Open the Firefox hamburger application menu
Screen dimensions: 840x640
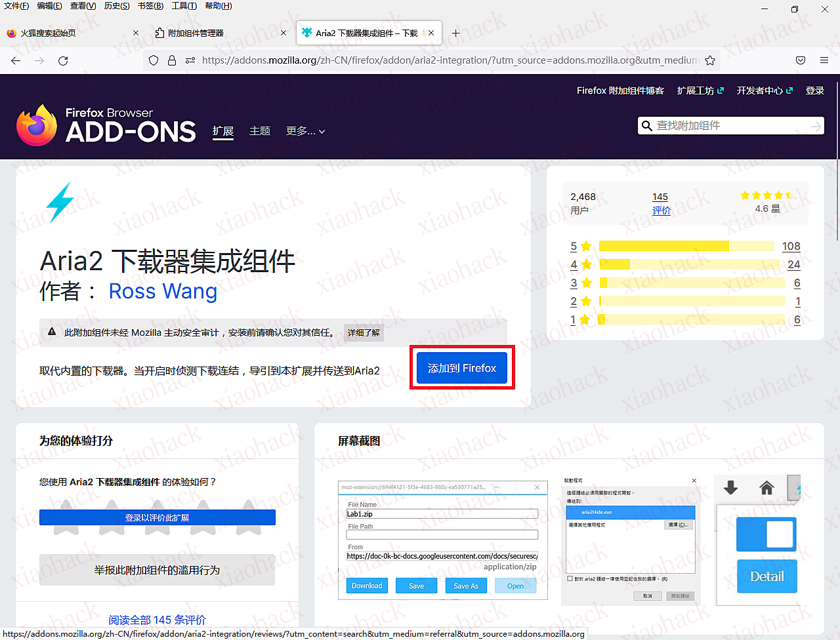[824, 60]
